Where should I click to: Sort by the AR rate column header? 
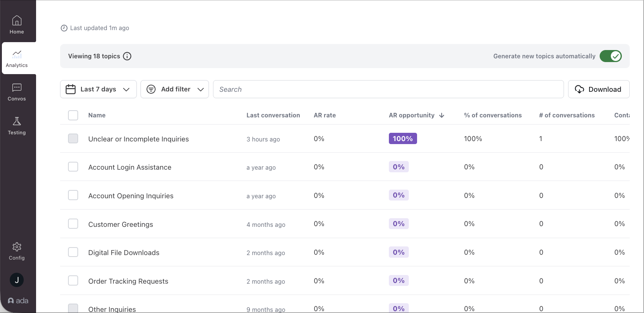[x=325, y=115]
